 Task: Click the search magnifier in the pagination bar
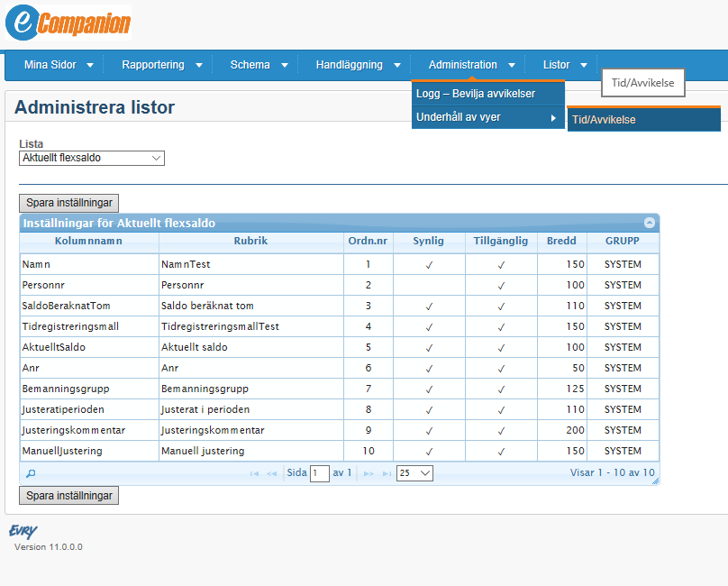point(31,472)
